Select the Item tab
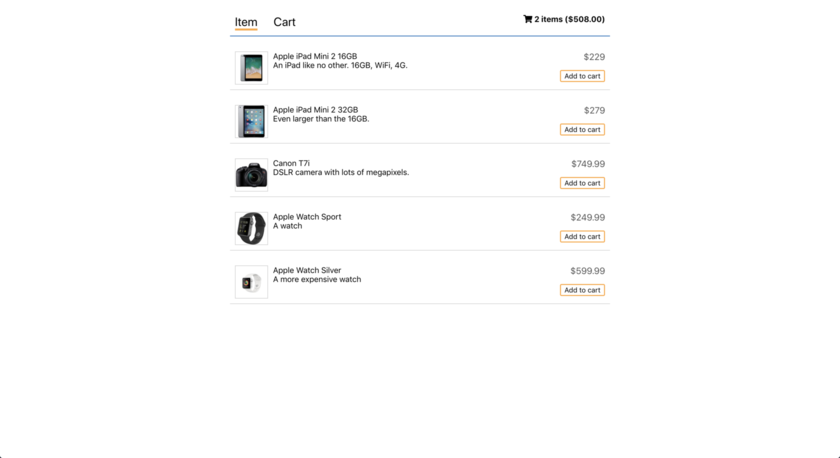 (246, 22)
